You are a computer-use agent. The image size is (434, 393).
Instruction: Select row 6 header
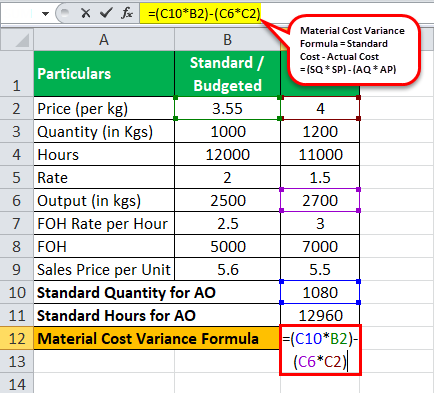point(17,201)
